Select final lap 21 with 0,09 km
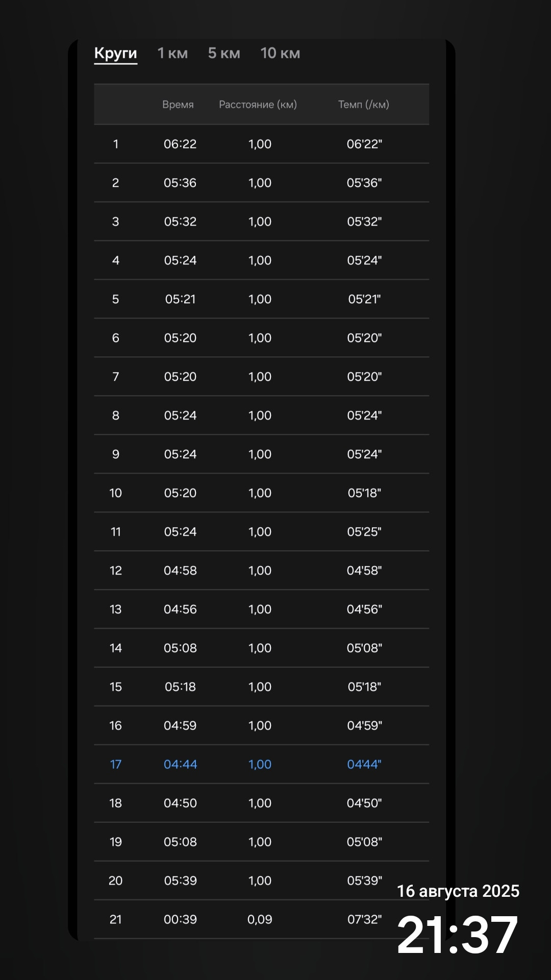Image resolution: width=551 pixels, height=980 pixels. 261,920
